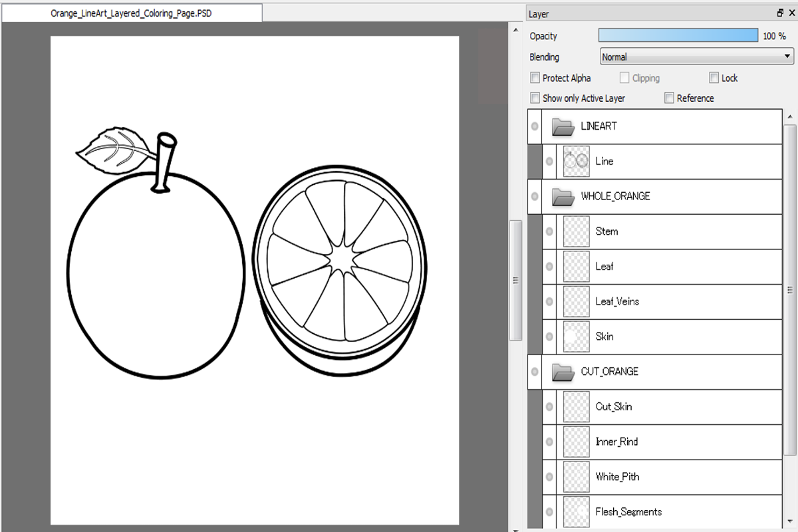Viewport: 798px width, 532px height.
Task: Select the LINEART folder name
Action: [598, 126]
